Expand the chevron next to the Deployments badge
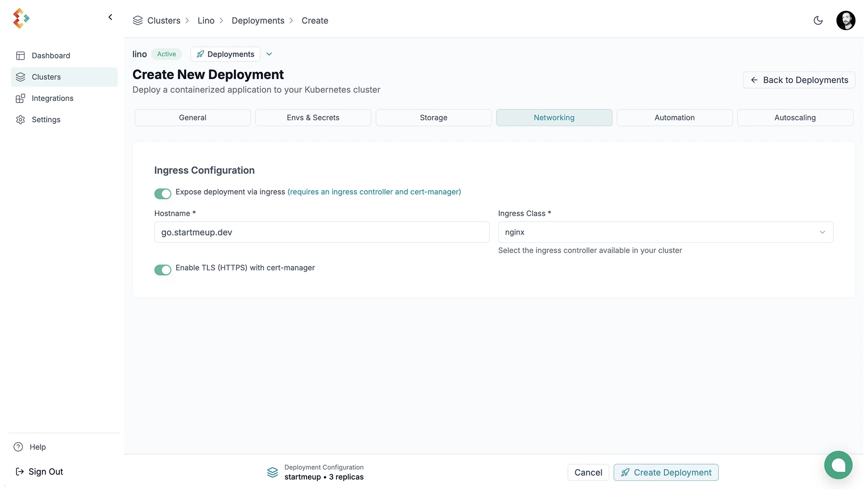Screen dimensions: 868x494 pos(269,54)
